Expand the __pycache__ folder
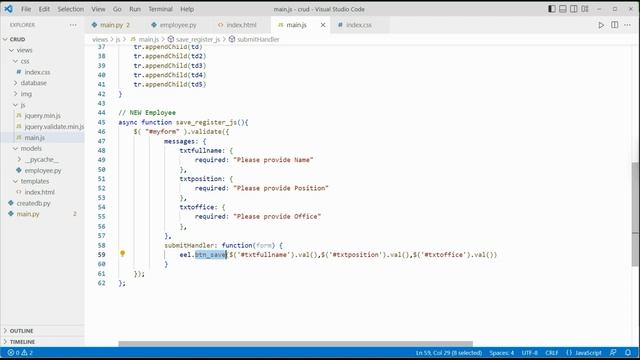Viewport: 640px width, 360px height. click(x=42, y=159)
